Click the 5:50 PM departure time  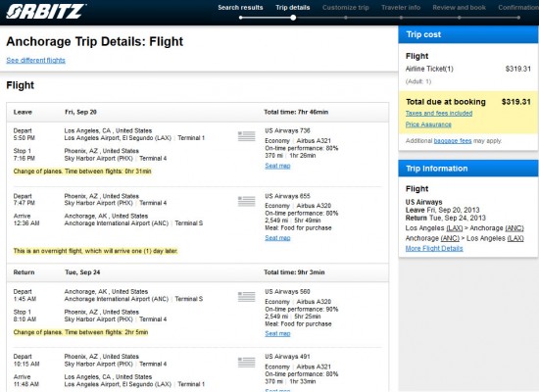24,138
